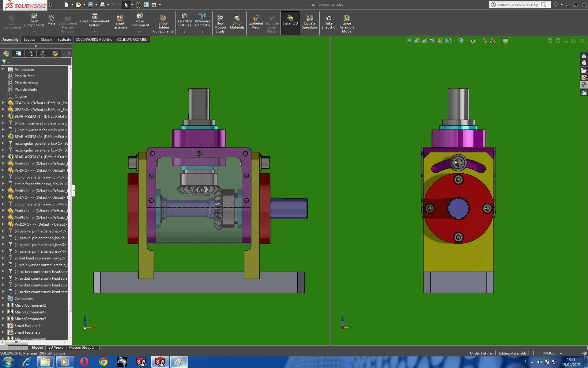Toggle Large Assembly Mode
588x368 pixels.
click(x=347, y=24)
